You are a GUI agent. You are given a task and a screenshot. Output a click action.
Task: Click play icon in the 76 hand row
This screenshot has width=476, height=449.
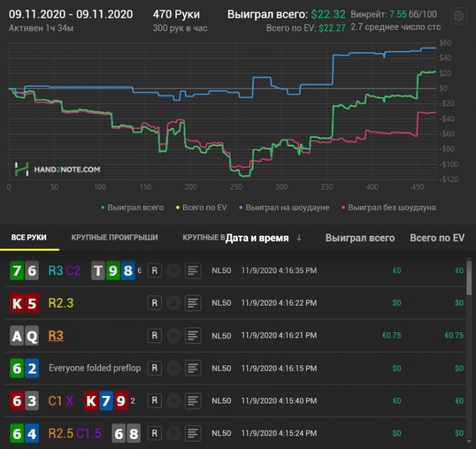coord(173,270)
